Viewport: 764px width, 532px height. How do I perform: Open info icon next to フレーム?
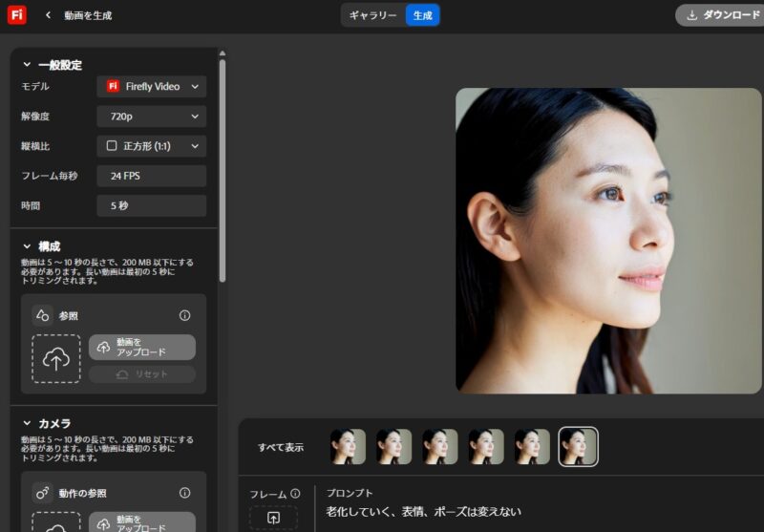295,494
